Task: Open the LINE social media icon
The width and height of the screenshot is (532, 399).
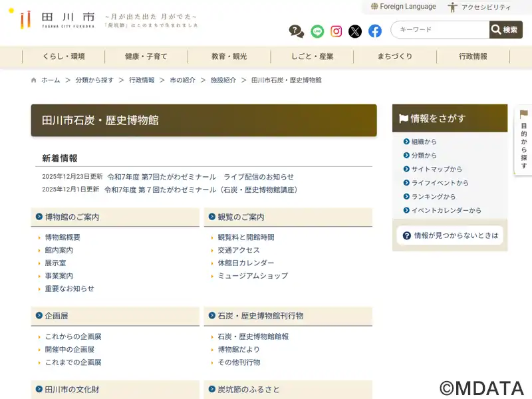Action: click(317, 31)
